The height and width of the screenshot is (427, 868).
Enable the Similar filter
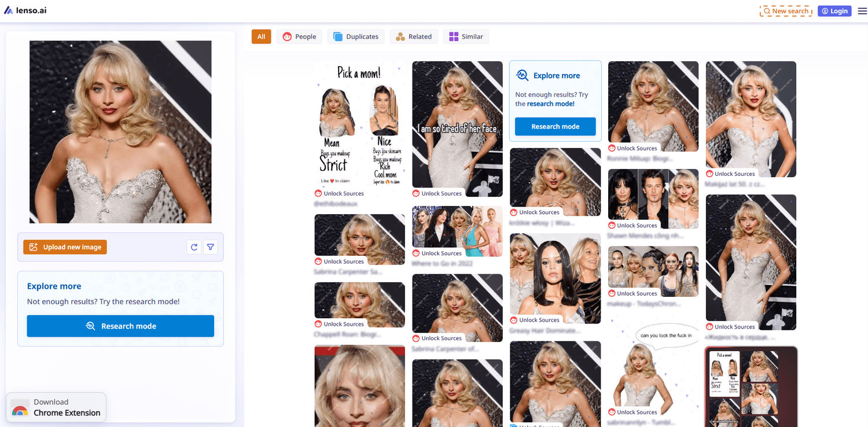(x=466, y=36)
